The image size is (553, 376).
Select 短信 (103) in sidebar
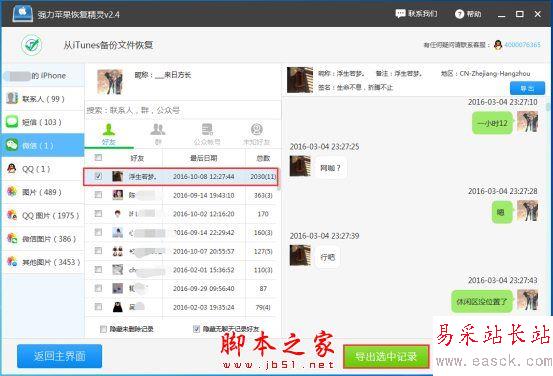[43, 122]
